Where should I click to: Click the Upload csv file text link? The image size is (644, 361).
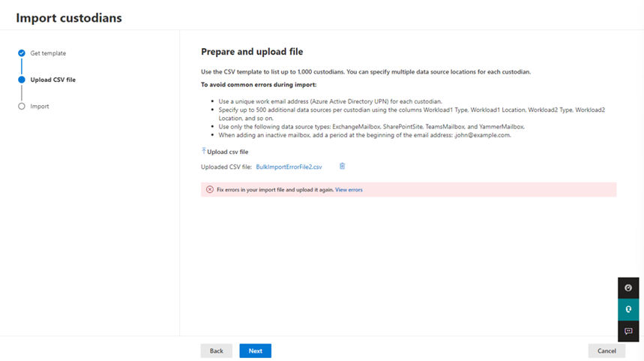point(227,152)
